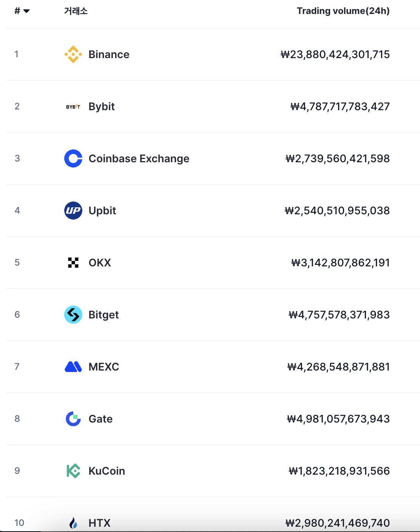Go to the Upbit exchange page

(x=102, y=211)
